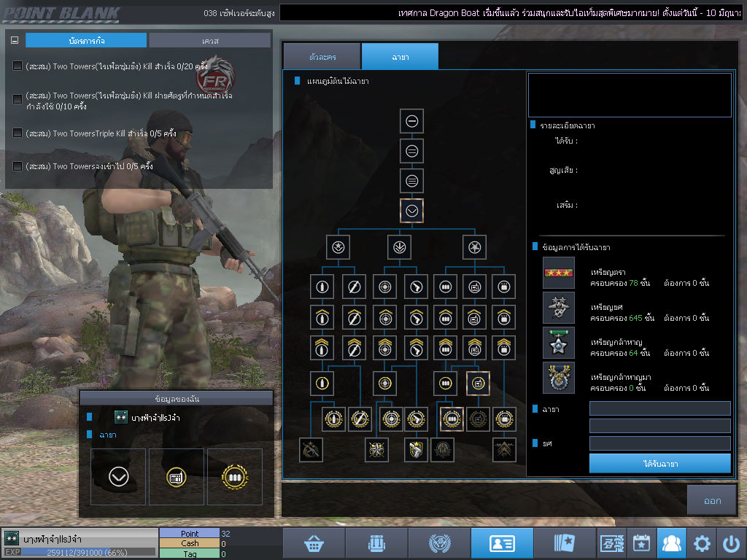
Task: Select the pistol shield badge title icon
Action: click(x=416, y=449)
